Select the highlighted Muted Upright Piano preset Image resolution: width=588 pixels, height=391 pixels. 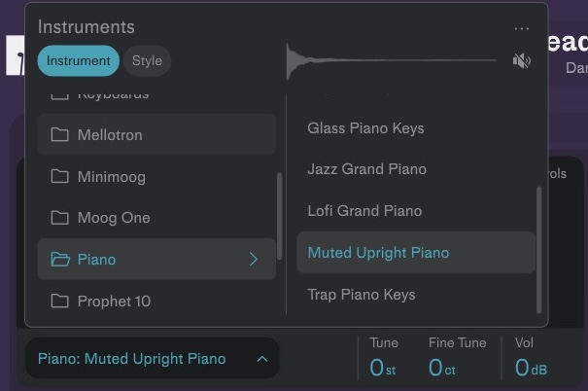point(378,252)
